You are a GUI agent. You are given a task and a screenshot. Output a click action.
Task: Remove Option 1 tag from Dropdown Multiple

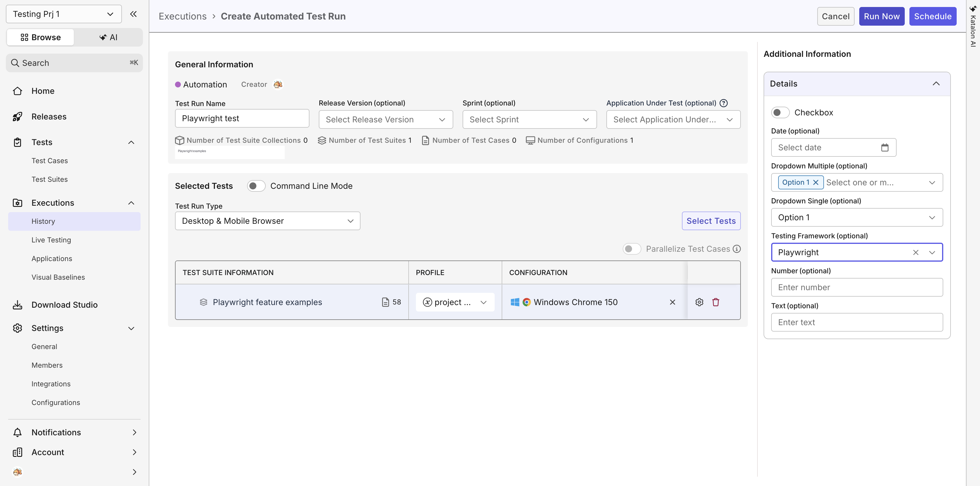[x=816, y=182]
